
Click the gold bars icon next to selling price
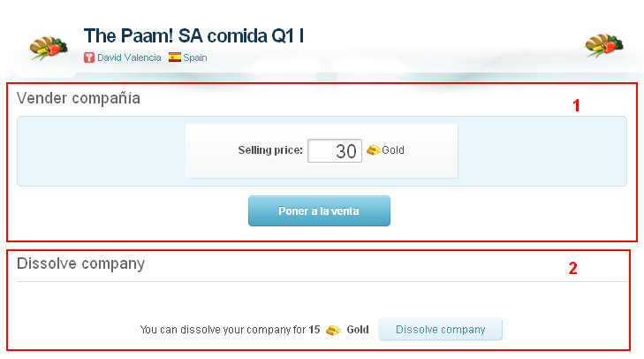[x=373, y=150]
